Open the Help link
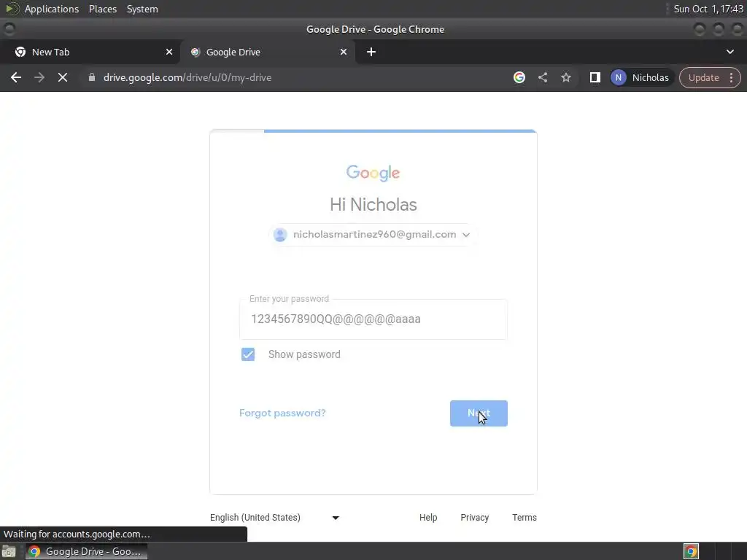This screenshot has height=560, width=747. 428,518
